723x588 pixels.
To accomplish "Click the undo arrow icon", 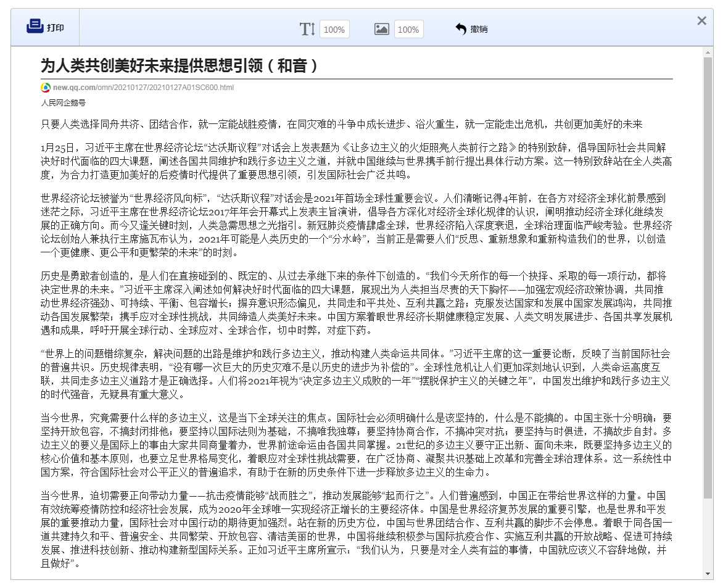I will click(x=461, y=28).
